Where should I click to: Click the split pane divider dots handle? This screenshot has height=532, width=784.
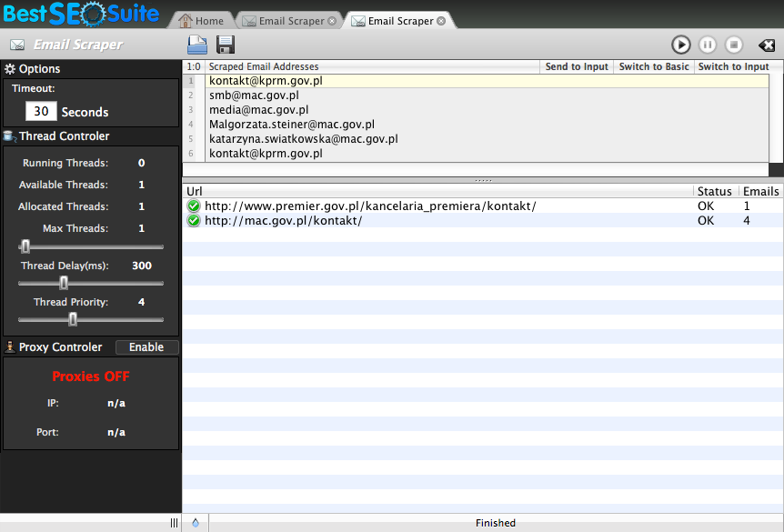tap(483, 180)
